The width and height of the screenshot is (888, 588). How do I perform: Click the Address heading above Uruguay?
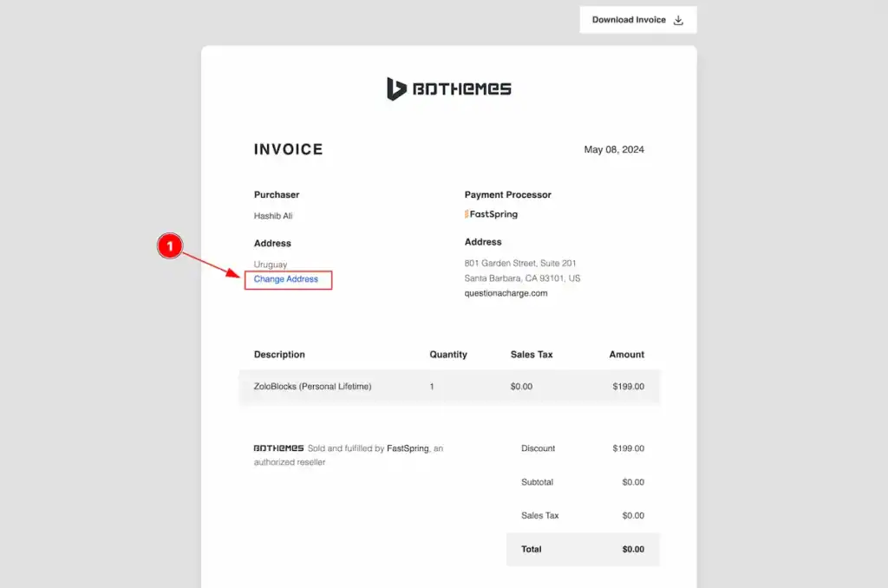tap(272, 244)
